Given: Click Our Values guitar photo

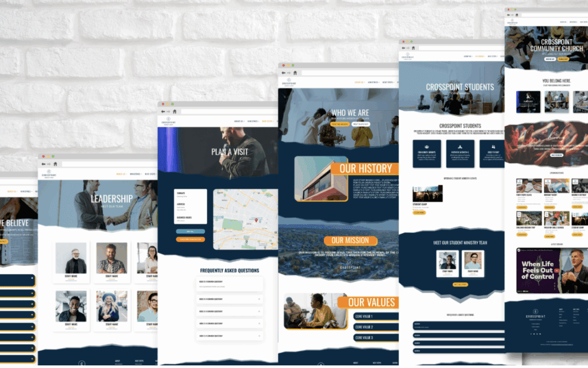Looking at the screenshot, I should point(315,311).
